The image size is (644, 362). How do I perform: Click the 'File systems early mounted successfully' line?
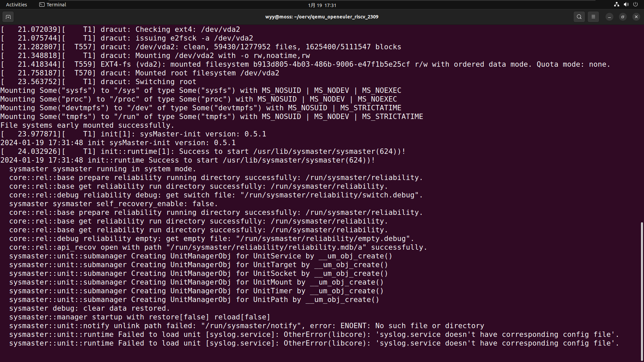pos(87,125)
